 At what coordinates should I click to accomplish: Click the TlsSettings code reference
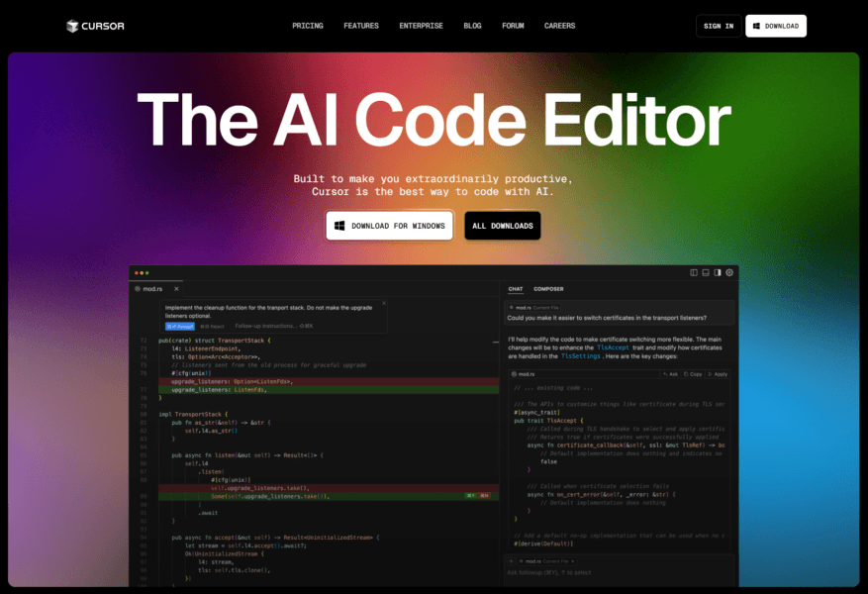[x=581, y=356]
